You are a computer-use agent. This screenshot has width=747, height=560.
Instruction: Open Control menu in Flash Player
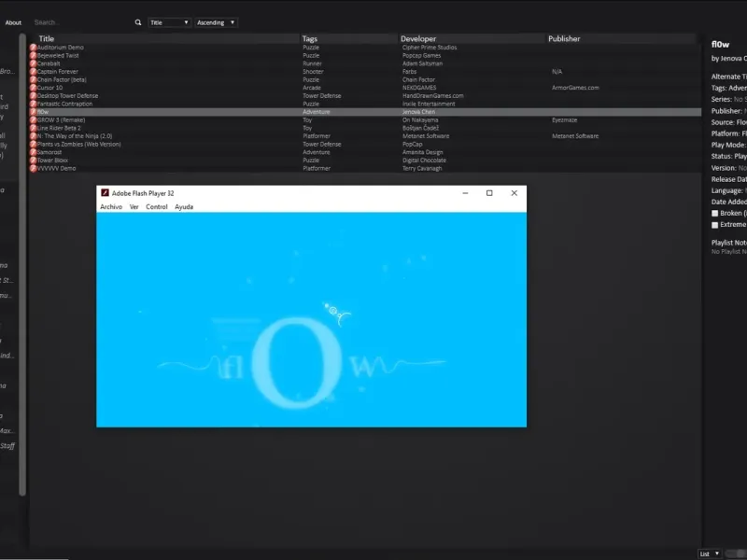tap(157, 206)
